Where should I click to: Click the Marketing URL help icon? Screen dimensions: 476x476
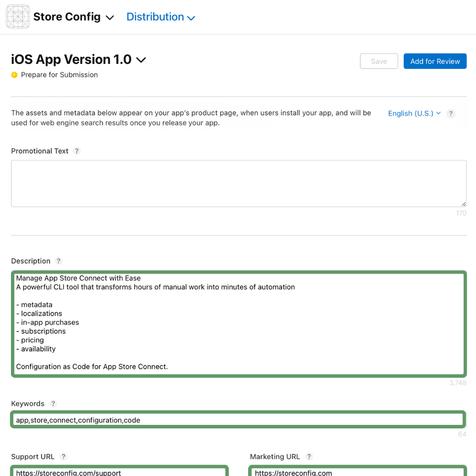309,457
